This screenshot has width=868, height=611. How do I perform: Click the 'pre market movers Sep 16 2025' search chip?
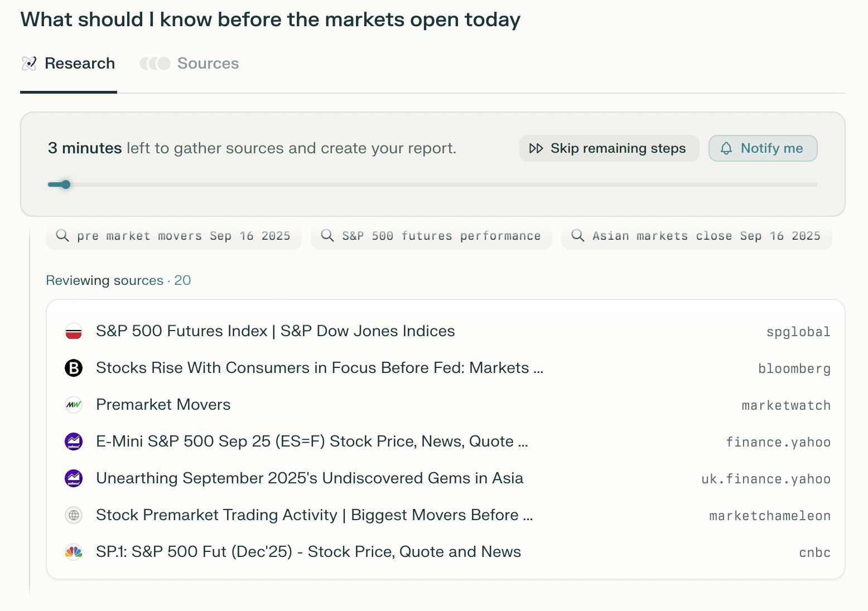coord(174,236)
